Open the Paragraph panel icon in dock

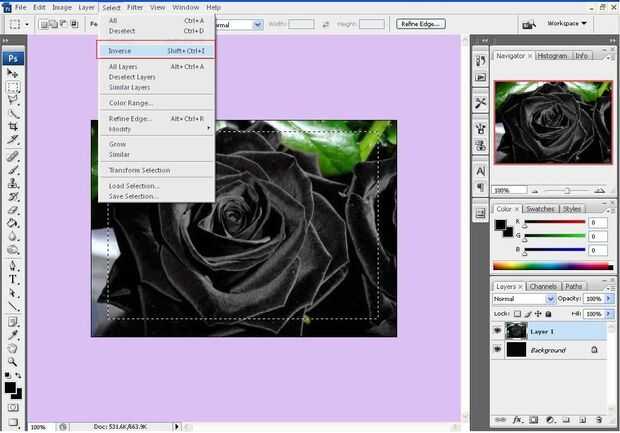480,187
